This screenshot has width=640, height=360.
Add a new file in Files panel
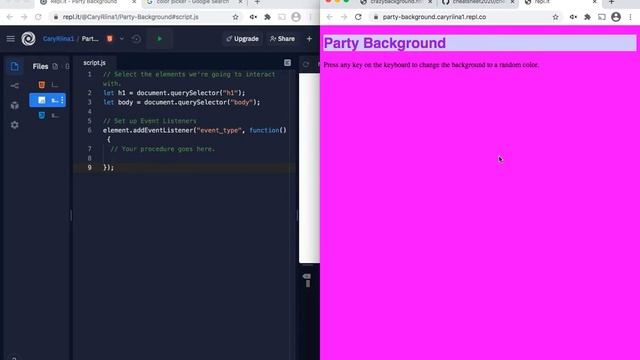[55, 67]
